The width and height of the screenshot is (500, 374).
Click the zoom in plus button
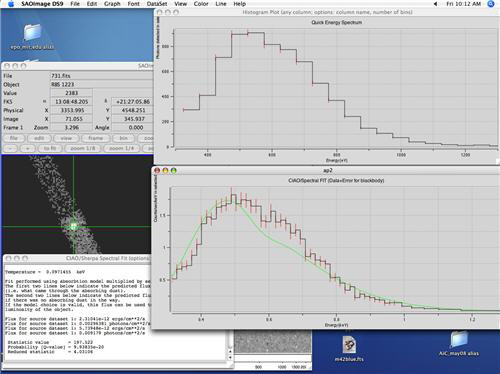[x=28, y=148]
